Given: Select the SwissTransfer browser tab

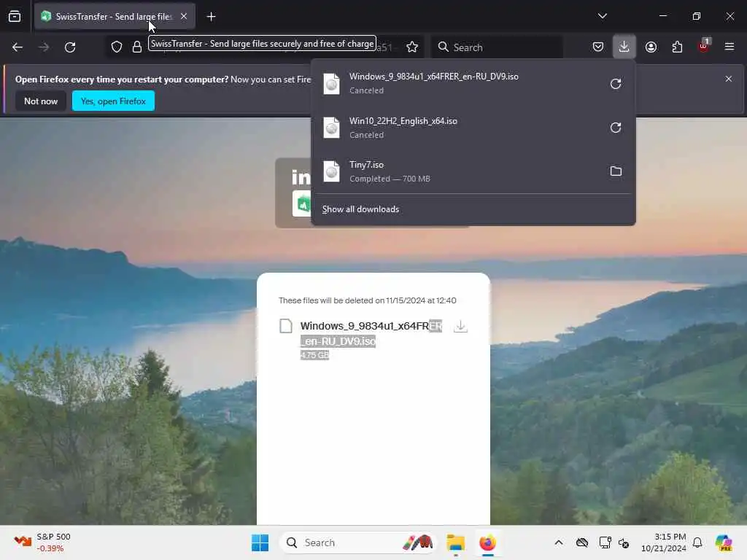Looking at the screenshot, I should pos(115,17).
